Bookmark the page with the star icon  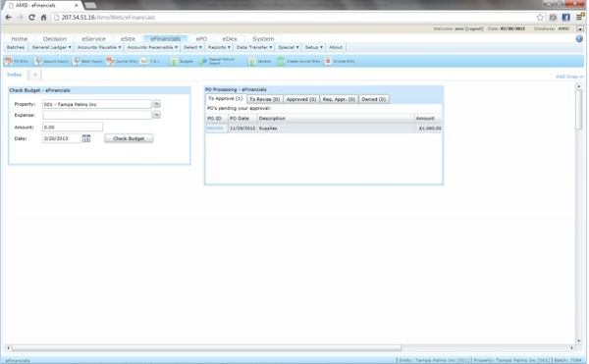click(x=540, y=18)
